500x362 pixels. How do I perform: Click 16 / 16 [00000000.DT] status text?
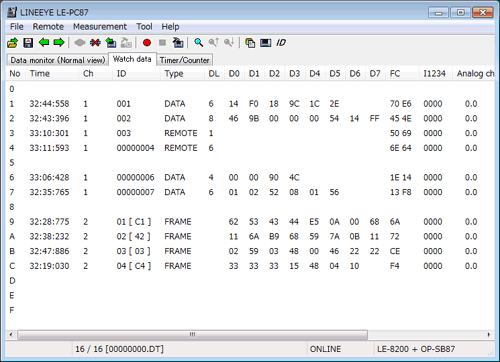(119, 349)
